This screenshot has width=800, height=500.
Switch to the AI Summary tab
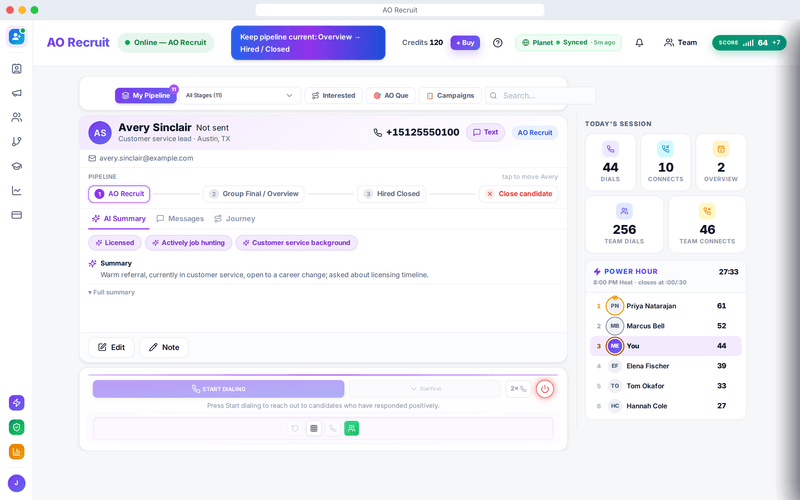click(119, 218)
